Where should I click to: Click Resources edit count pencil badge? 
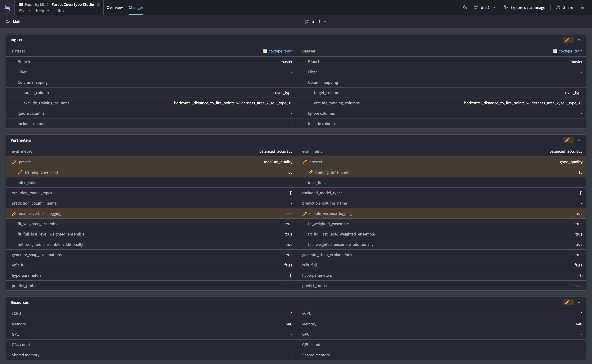point(568,302)
